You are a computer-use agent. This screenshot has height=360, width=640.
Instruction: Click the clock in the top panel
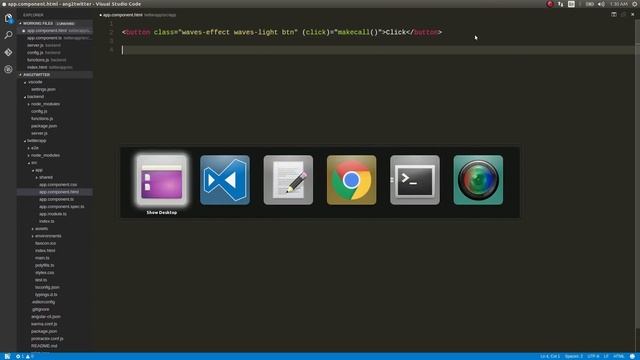tap(619, 4)
